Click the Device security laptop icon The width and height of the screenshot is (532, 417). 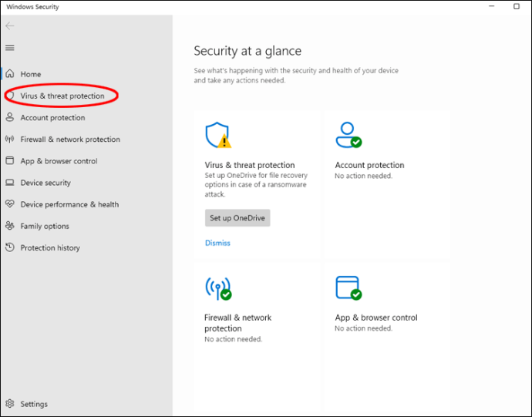(x=10, y=183)
